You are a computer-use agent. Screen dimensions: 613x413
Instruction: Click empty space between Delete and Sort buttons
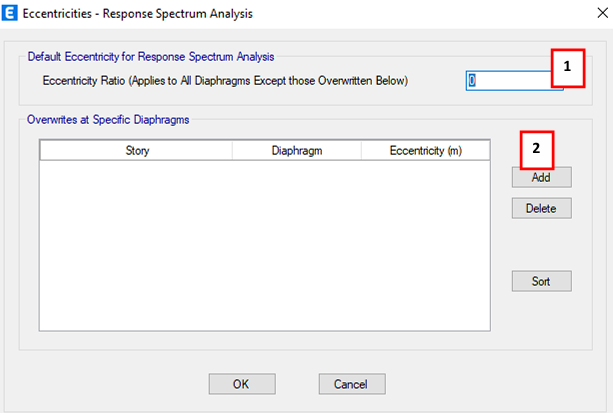click(x=540, y=245)
